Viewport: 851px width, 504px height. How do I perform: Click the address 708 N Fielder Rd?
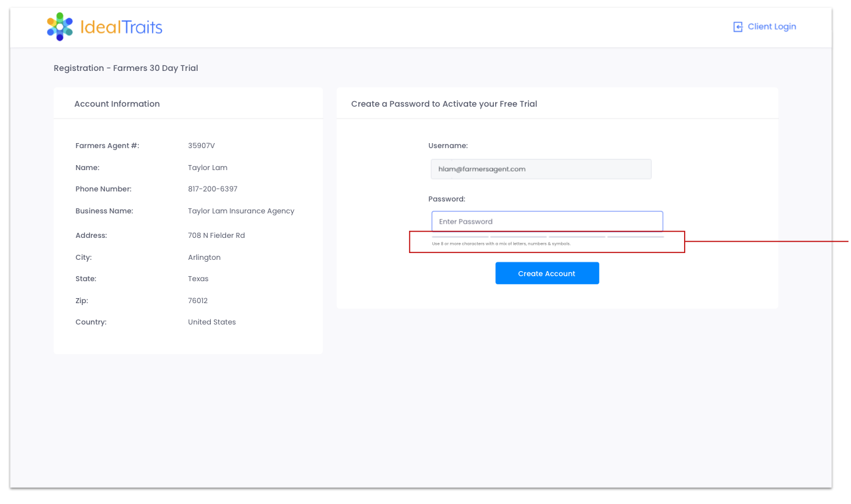tap(217, 235)
